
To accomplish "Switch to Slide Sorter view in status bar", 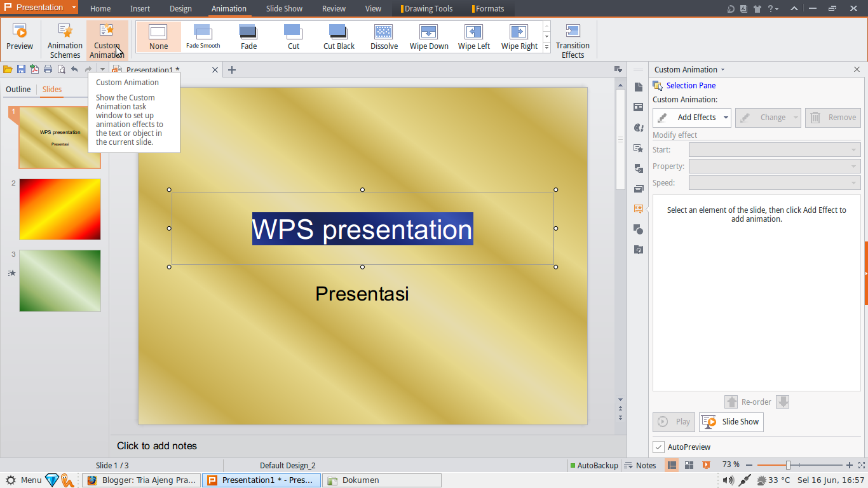I will [x=689, y=465].
